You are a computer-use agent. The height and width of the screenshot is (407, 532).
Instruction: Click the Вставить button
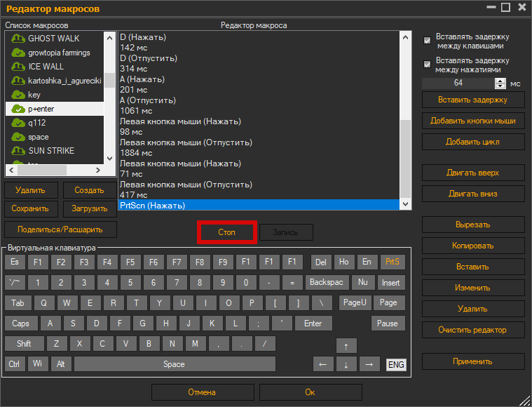click(473, 267)
